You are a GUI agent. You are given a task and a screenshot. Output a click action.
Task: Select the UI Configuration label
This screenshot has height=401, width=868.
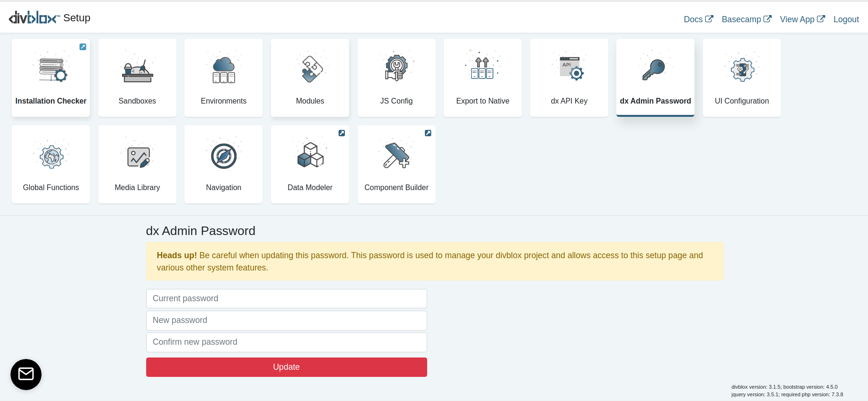point(742,101)
